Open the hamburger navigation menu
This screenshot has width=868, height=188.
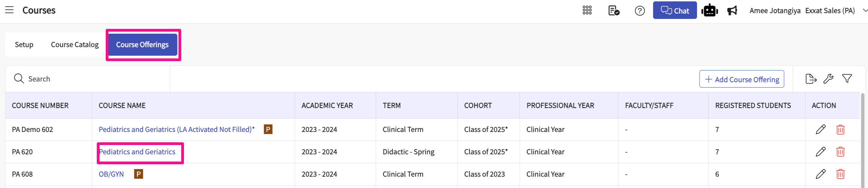pyautogui.click(x=9, y=10)
